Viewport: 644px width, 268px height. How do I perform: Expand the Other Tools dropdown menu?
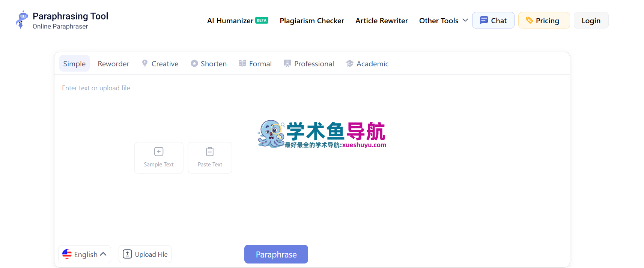pyautogui.click(x=443, y=21)
